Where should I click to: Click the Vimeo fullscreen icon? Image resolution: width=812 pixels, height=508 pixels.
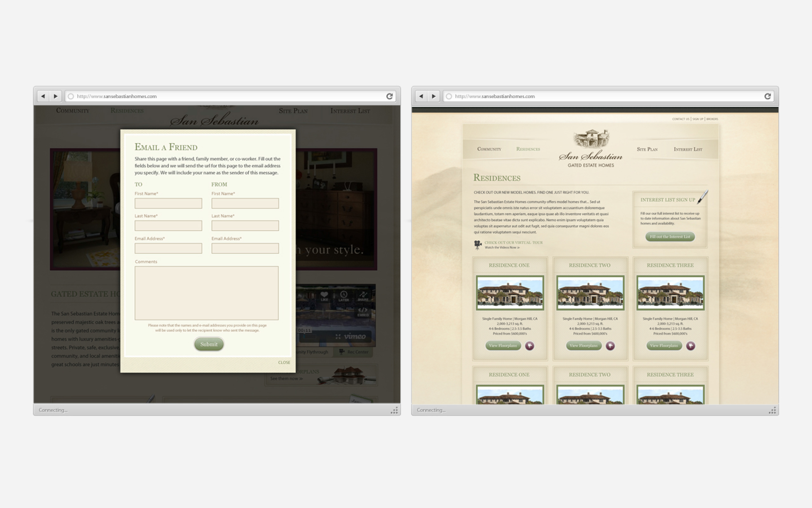coord(338,336)
